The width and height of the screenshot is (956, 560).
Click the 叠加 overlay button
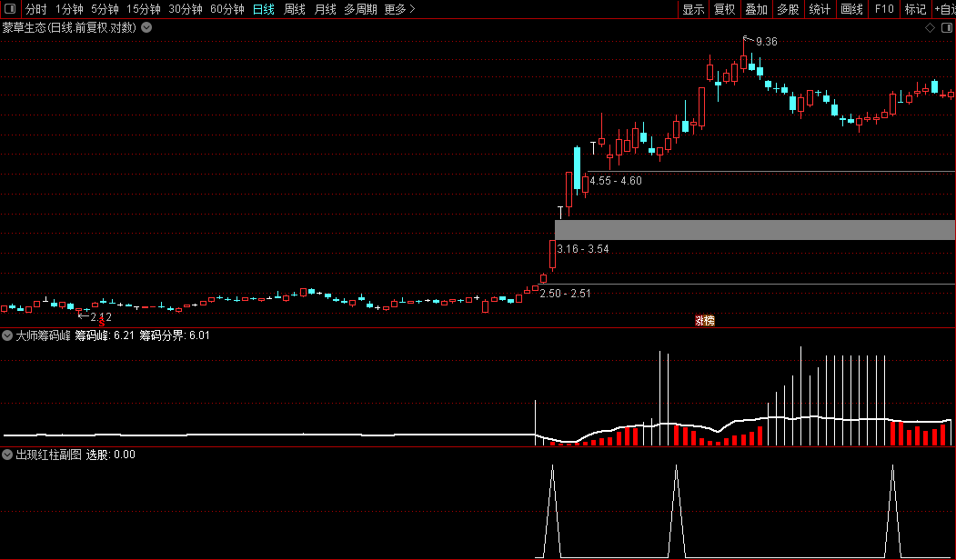(x=757, y=9)
